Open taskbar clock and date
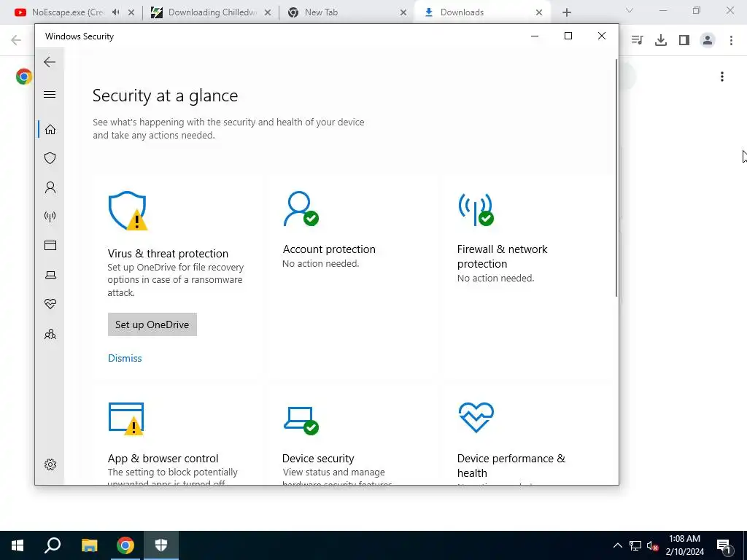The image size is (747, 560). pyautogui.click(x=684, y=545)
